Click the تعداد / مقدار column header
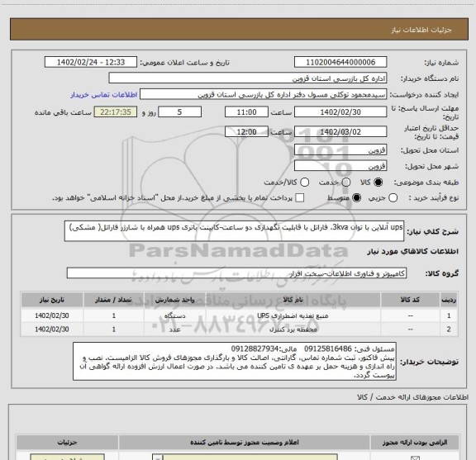Viewport: 476px width, 460px height. (113, 300)
